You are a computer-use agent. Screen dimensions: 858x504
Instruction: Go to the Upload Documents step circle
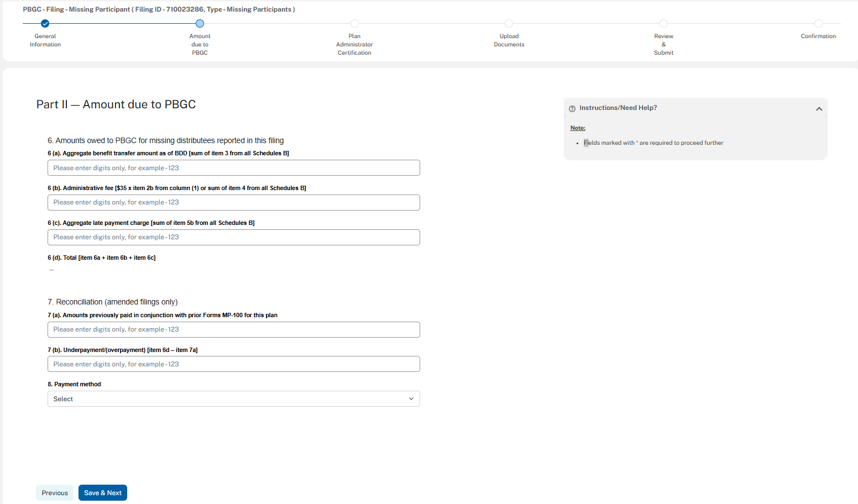click(509, 24)
